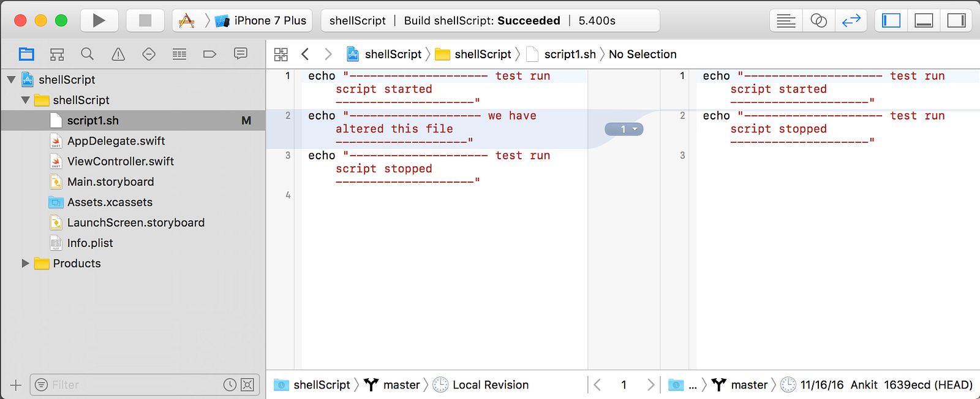Collapse the shellScript project root

(11, 80)
